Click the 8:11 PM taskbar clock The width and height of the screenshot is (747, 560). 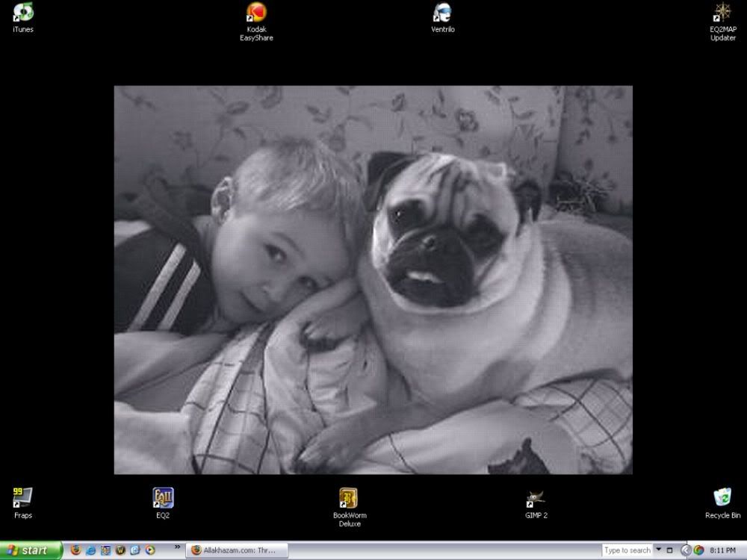[722, 550]
